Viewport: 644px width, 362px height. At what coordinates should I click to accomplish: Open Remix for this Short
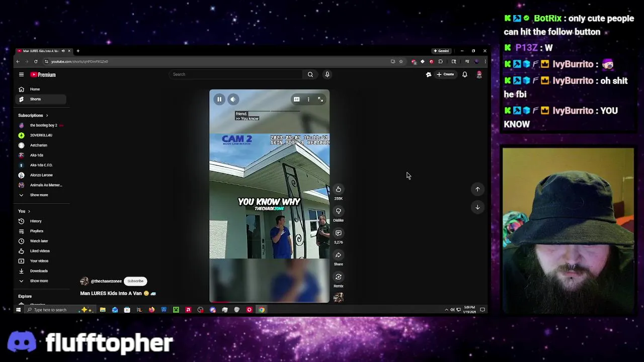338,277
